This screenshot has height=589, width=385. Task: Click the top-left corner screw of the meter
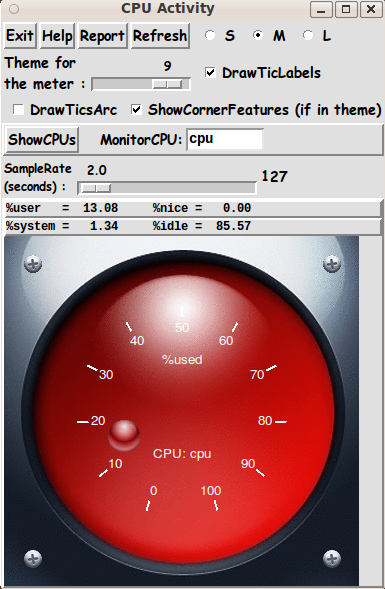click(x=33, y=264)
